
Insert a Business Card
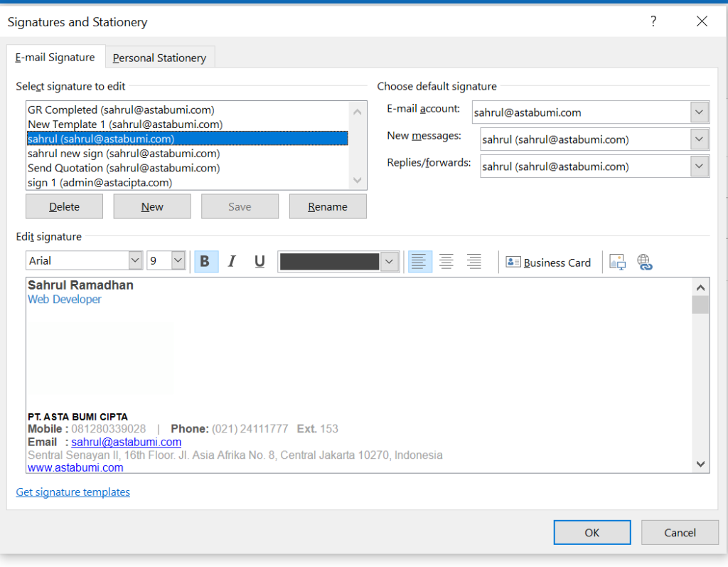[x=548, y=263]
